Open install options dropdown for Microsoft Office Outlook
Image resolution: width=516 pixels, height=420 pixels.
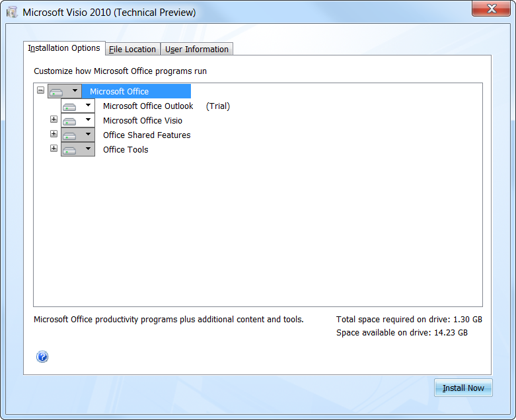[78, 106]
